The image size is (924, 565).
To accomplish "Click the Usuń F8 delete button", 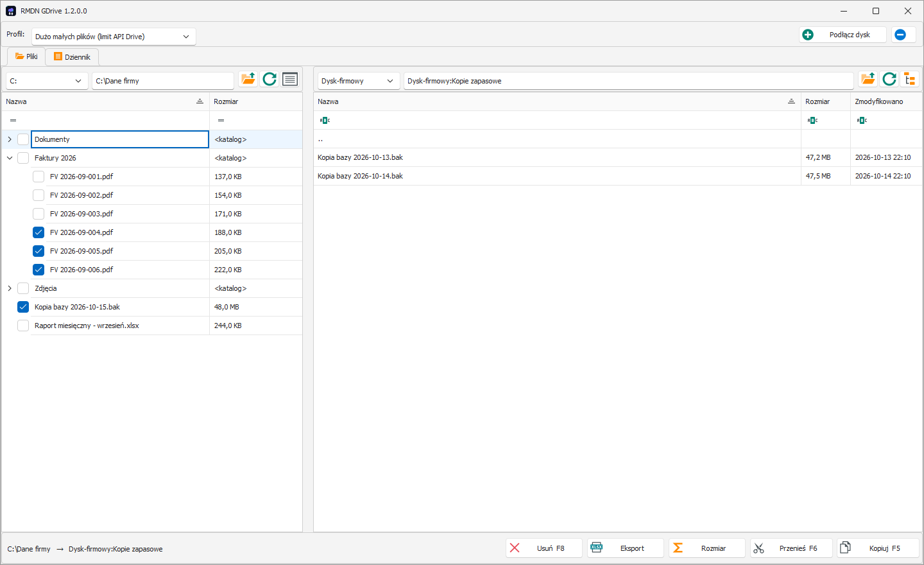I will (x=544, y=548).
